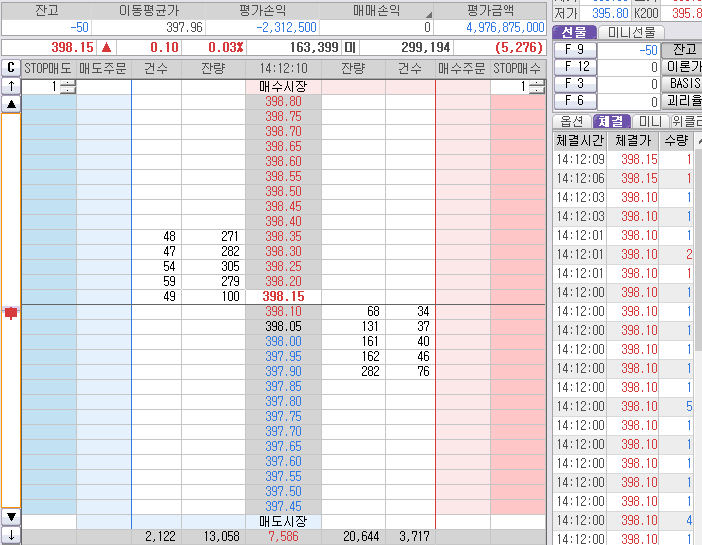Adjust the STOP매도 quantity stepper
Viewport: 702px width, 545px height.
pos(68,86)
